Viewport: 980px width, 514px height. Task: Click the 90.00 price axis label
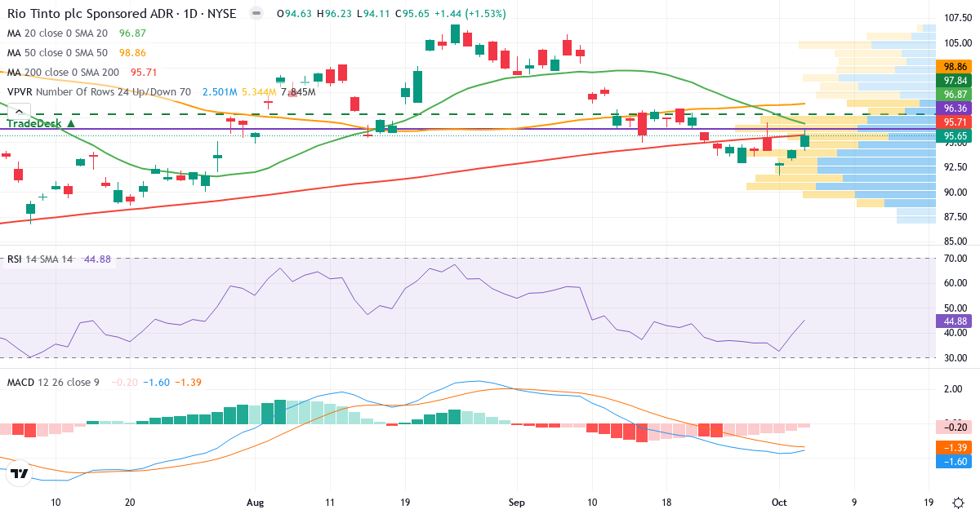[957, 193]
